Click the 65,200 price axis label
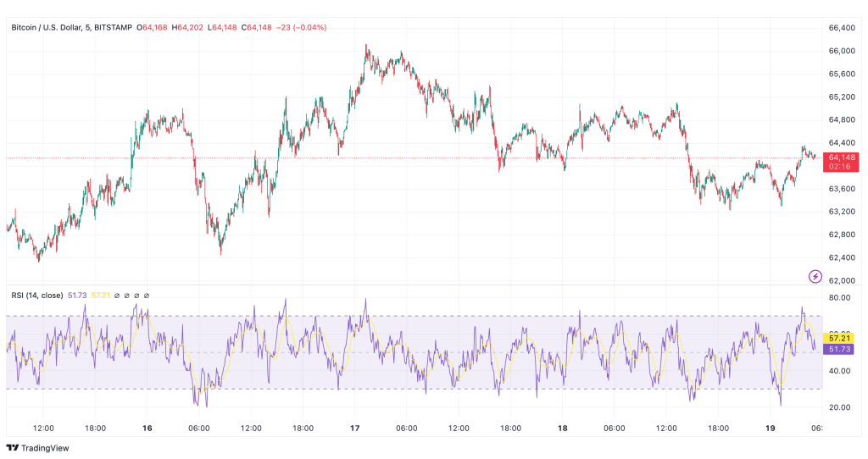 (842, 97)
